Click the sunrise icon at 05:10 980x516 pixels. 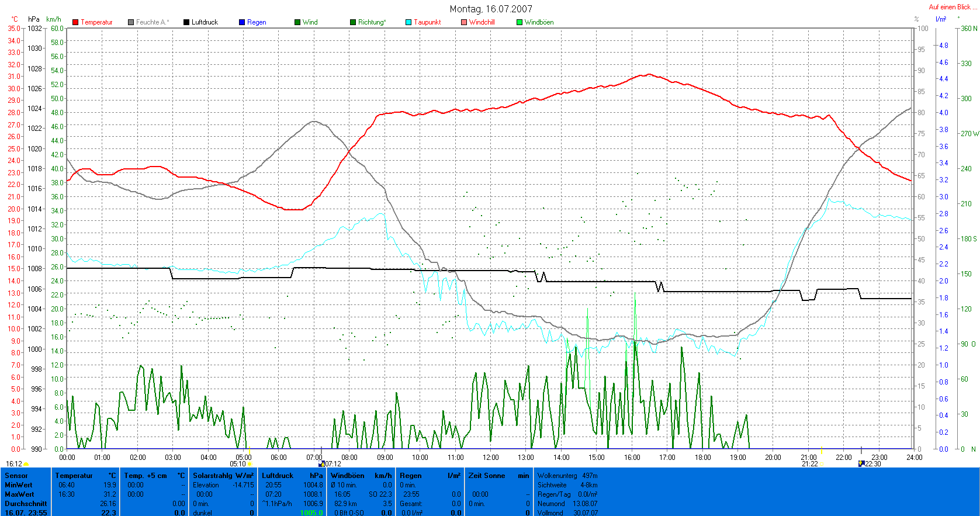coord(250,464)
